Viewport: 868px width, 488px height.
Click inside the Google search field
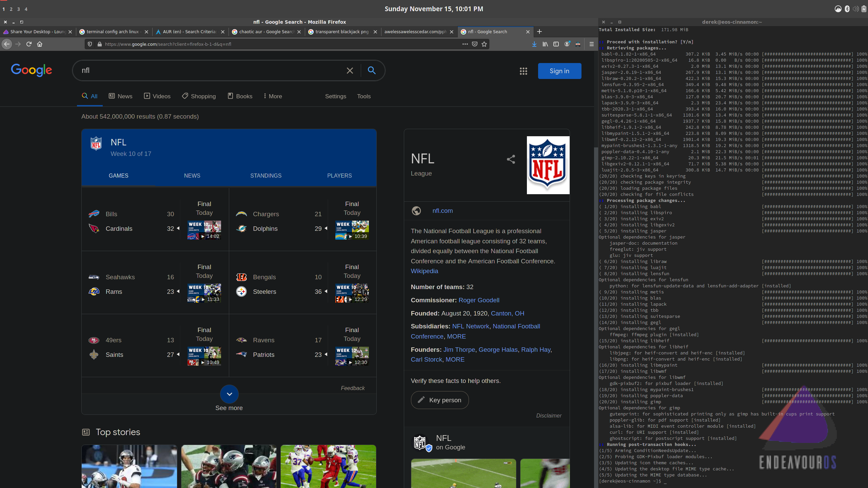[203, 70]
